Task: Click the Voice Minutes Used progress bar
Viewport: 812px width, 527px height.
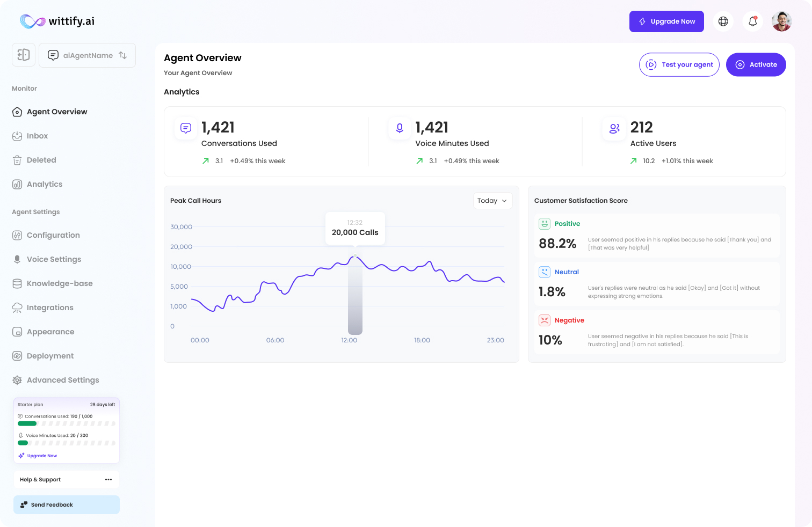Action: [67, 443]
